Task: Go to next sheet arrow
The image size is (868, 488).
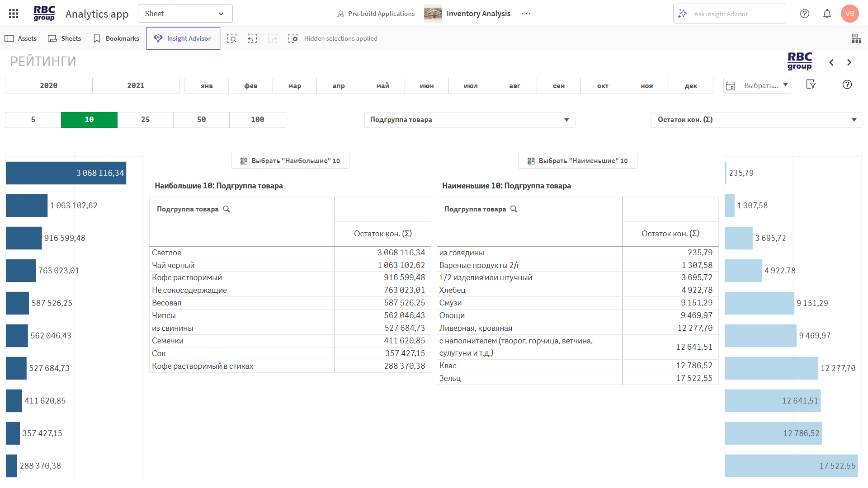Action: click(x=849, y=62)
